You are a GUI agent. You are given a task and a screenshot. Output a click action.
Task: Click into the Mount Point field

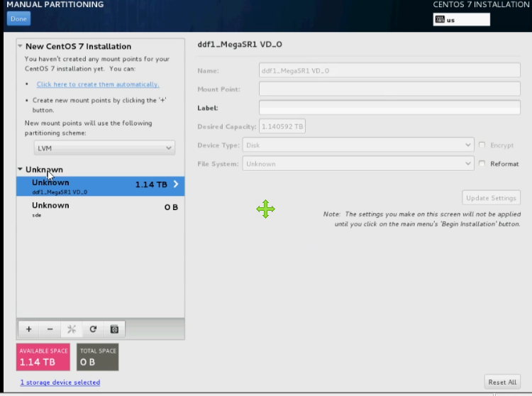(389, 89)
